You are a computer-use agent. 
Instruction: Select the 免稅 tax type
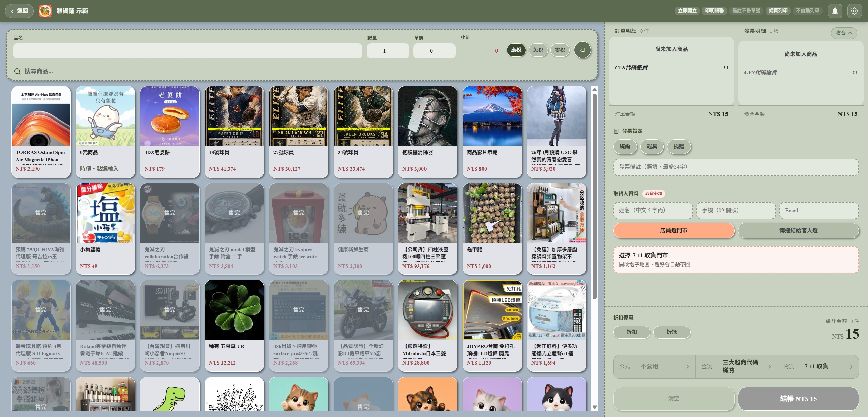538,50
